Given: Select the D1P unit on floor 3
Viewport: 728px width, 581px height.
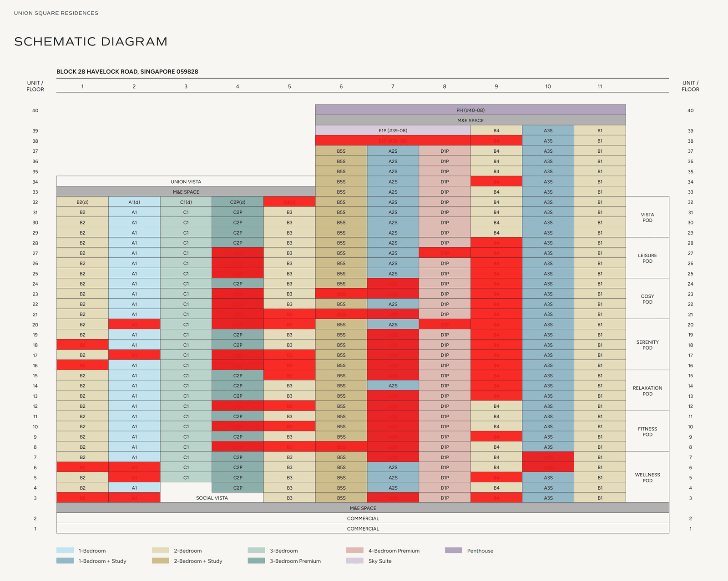Looking at the screenshot, I should coord(445,498).
